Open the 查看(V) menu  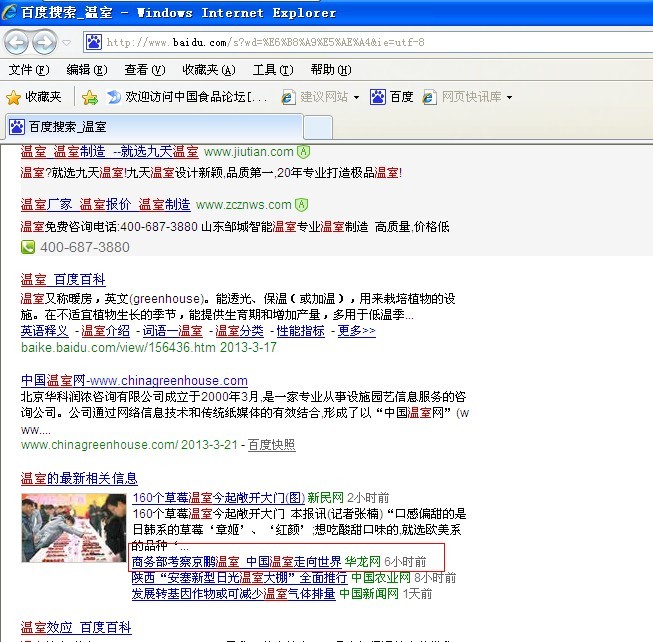point(145,70)
